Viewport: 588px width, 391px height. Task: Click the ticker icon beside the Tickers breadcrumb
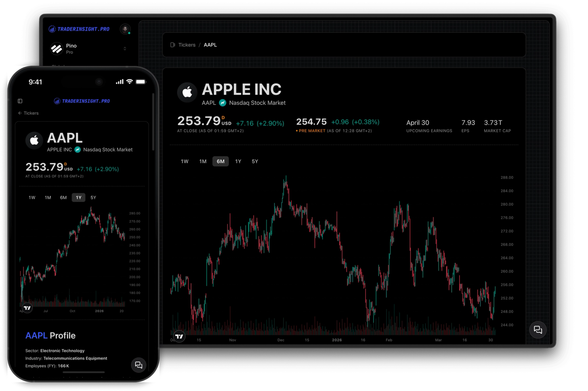172,45
